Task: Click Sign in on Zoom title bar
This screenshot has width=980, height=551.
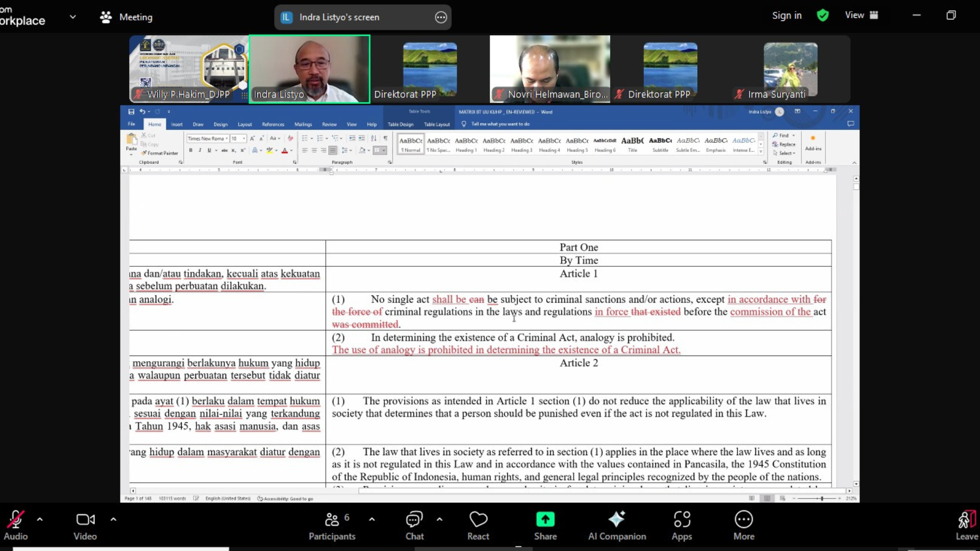Action: point(787,15)
